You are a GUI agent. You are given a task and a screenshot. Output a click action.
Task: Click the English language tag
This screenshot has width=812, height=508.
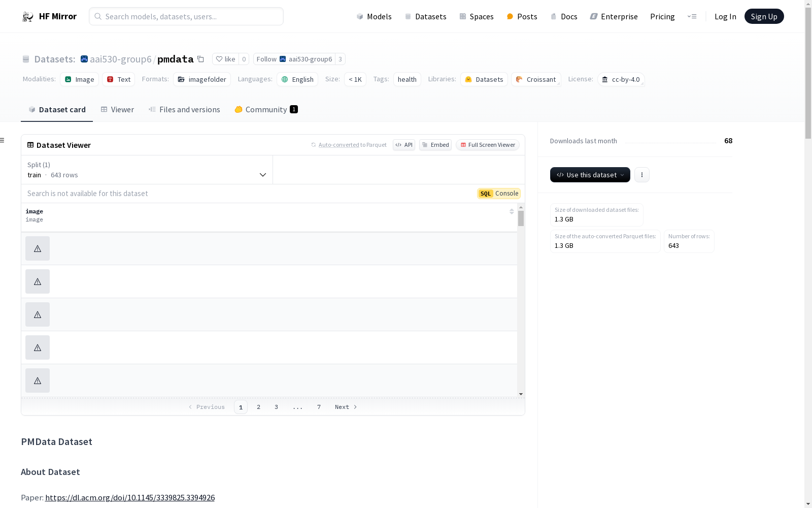click(297, 79)
